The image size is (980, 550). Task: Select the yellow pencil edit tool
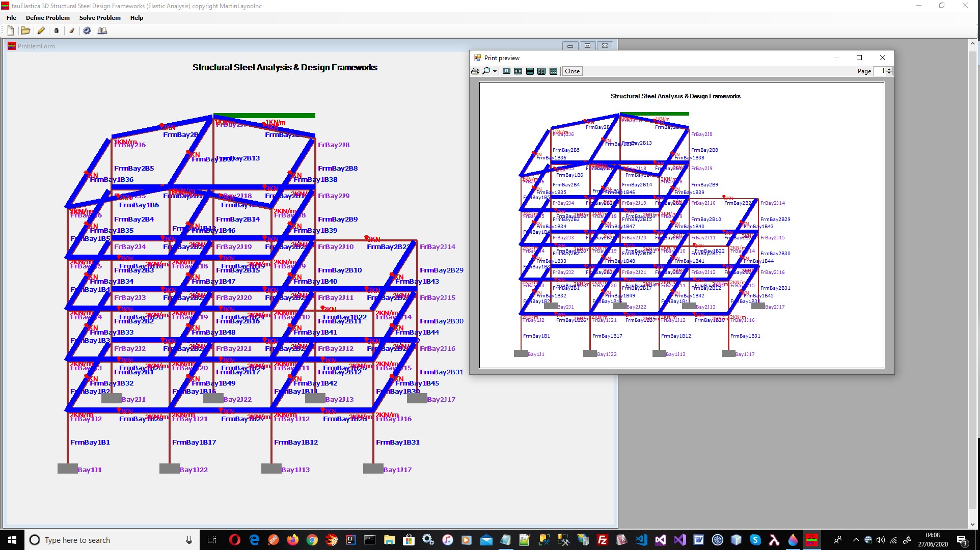point(41,31)
